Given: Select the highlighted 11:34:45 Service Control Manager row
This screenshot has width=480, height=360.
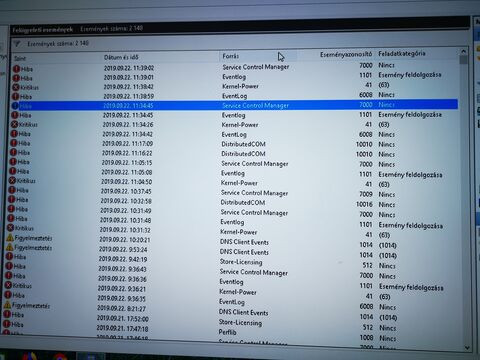Looking at the screenshot, I should [234, 105].
